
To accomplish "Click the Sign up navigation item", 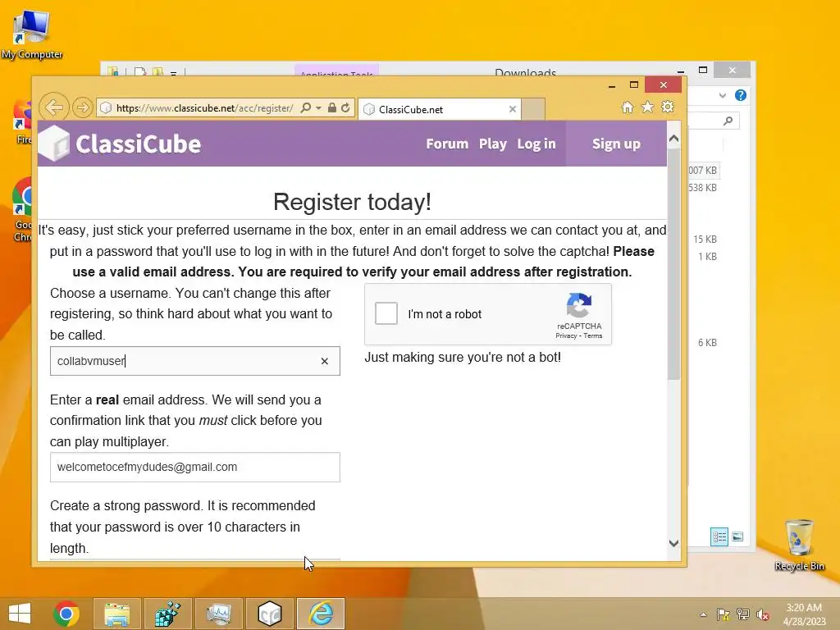I will (616, 144).
